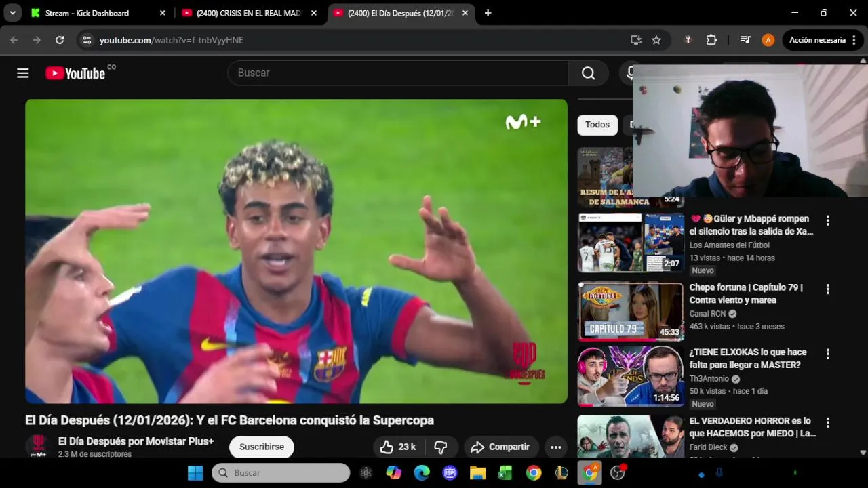Open Excel from the taskbar
868x488 pixels.
pyautogui.click(x=505, y=472)
